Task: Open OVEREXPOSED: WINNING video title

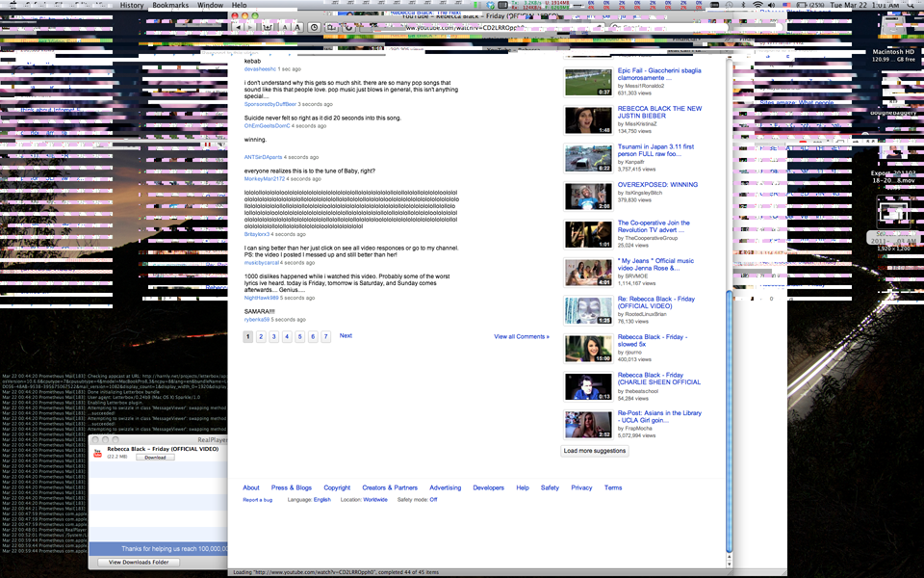Action: click(657, 185)
